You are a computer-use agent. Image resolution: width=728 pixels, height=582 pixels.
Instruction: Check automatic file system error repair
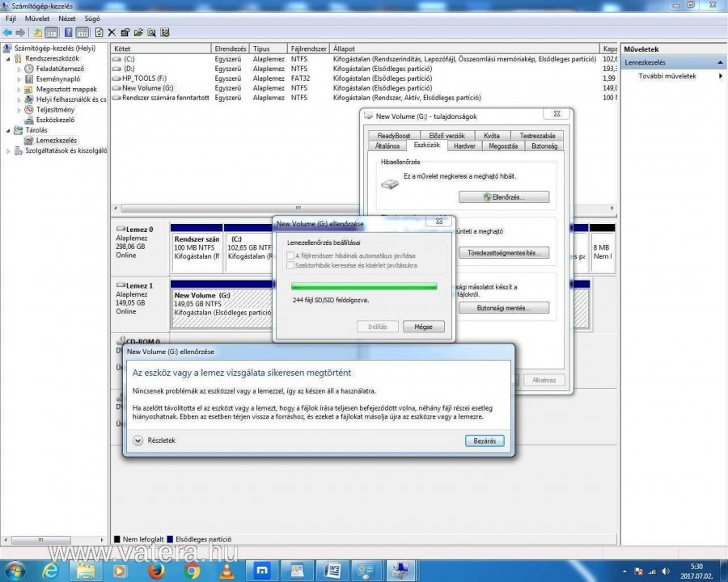(290, 255)
